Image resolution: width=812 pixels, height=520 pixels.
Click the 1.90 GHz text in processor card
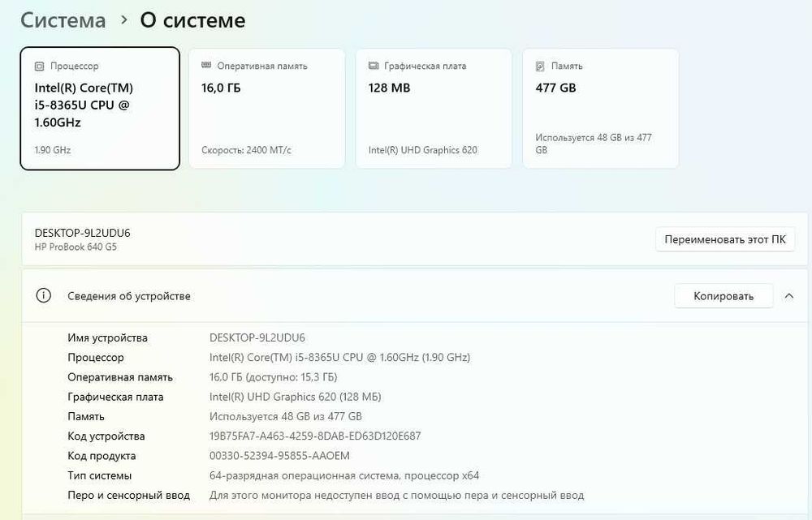[53, 150]
